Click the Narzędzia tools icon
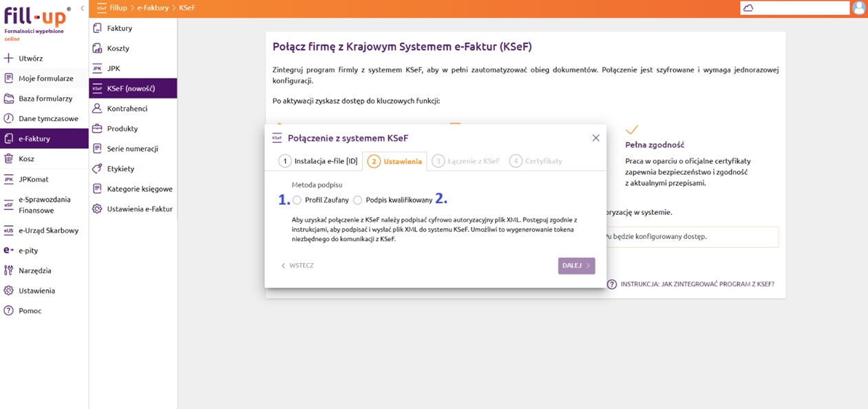The height and width of the screenshot is (409, 868). [9, 271]
